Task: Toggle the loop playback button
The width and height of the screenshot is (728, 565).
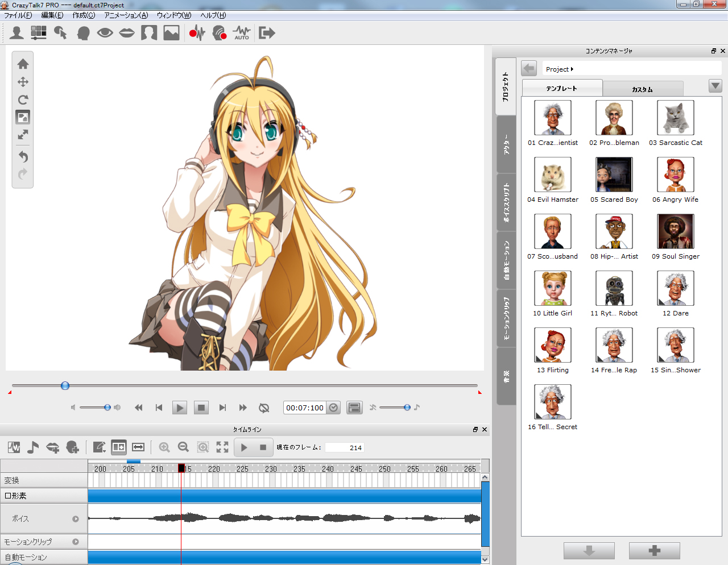Action: (x=264, y=408)
